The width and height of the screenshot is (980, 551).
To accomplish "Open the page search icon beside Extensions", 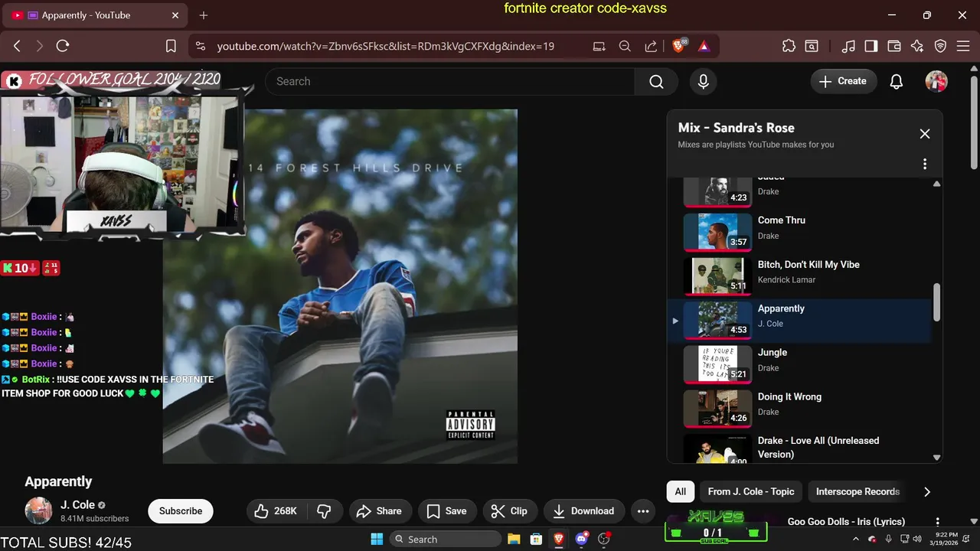I will click(812, 47).
